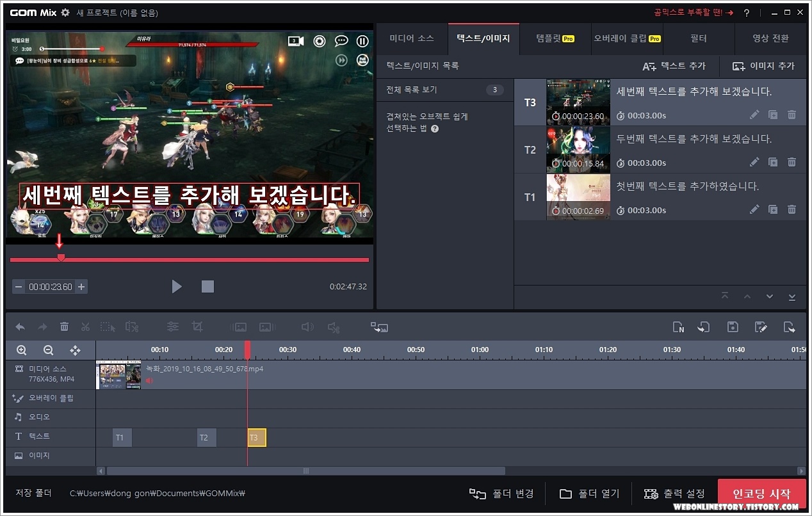Click the speaker-with-scissors audio icon
The image size is (812, 516).
334,327
